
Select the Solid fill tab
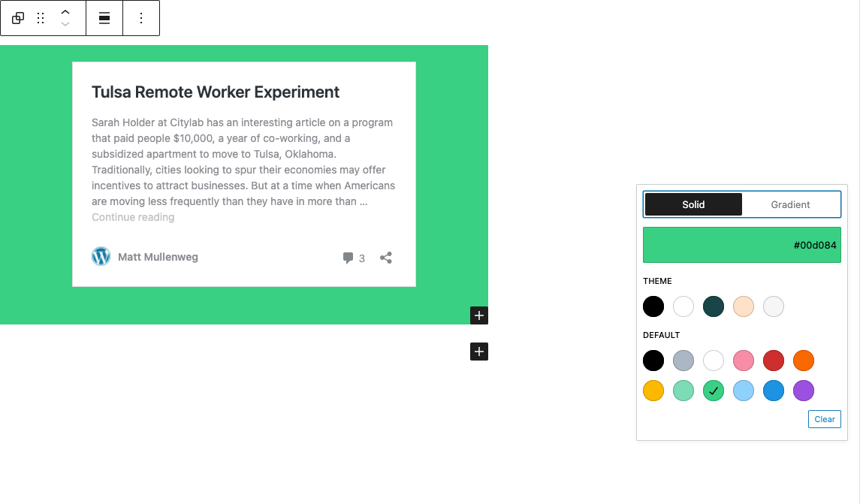pyautogui.click(x=693, y=204)
